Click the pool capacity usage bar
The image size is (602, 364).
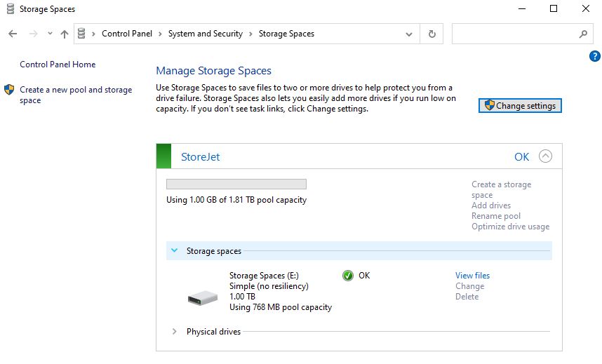pyautogui.click(x=236, y=184)
